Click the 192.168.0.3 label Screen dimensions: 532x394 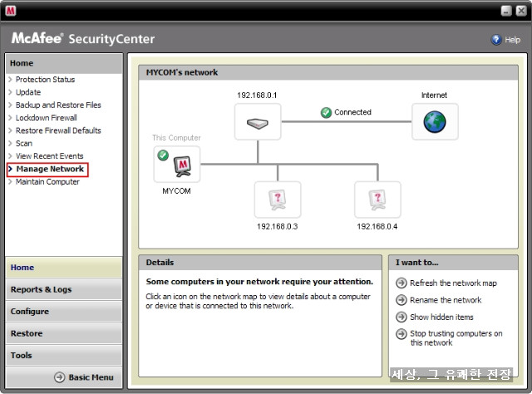pos(277,227)
